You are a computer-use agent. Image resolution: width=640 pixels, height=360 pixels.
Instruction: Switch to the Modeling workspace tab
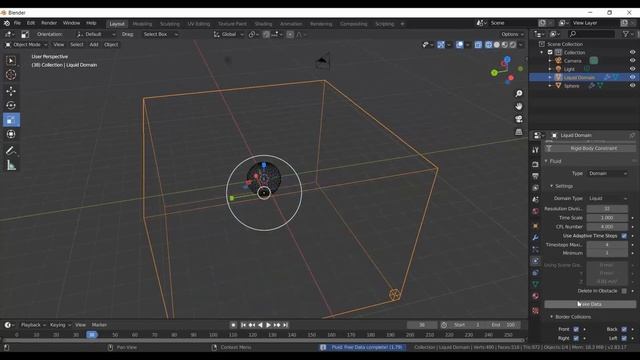click(x=142, y=24)
